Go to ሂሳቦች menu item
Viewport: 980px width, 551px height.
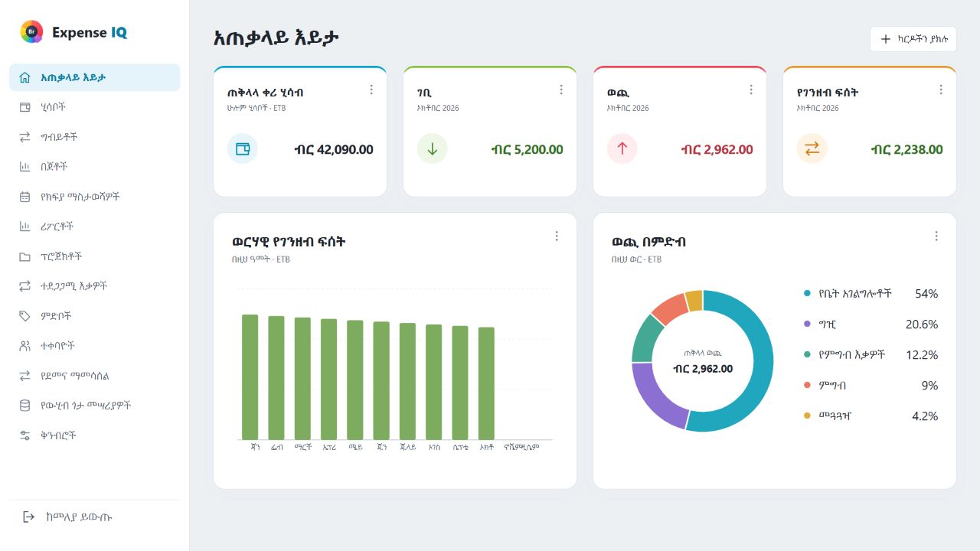(x=94, y=107)
